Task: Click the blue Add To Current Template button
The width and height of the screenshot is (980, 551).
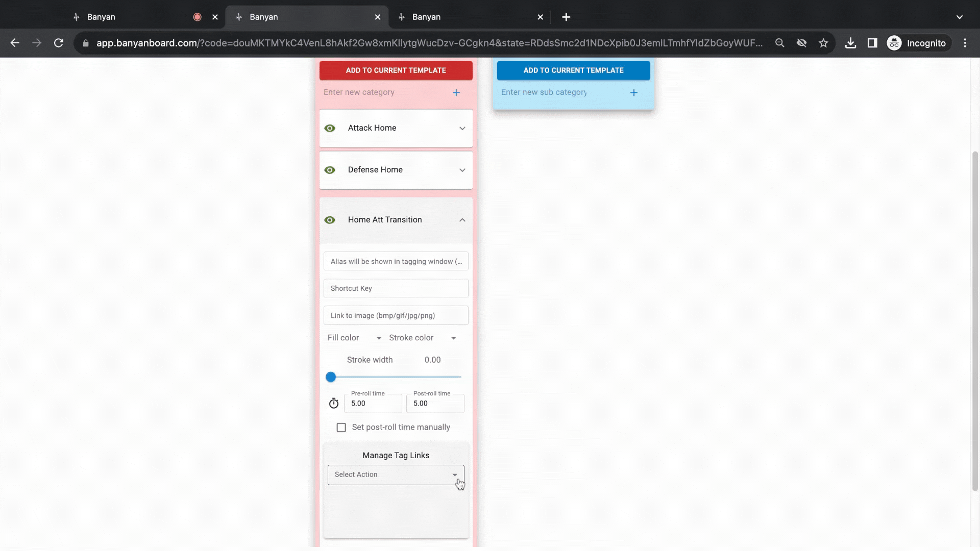Action: point(574,70)
